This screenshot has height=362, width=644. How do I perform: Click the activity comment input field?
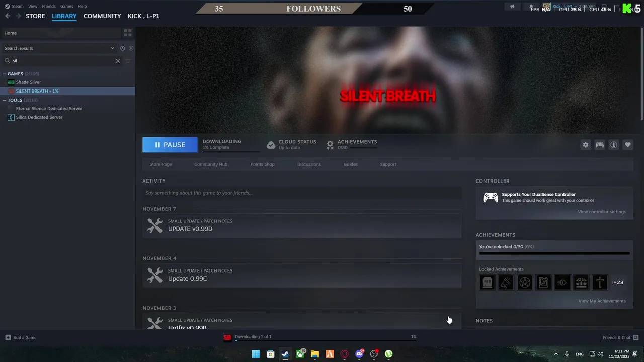(302, 193)
